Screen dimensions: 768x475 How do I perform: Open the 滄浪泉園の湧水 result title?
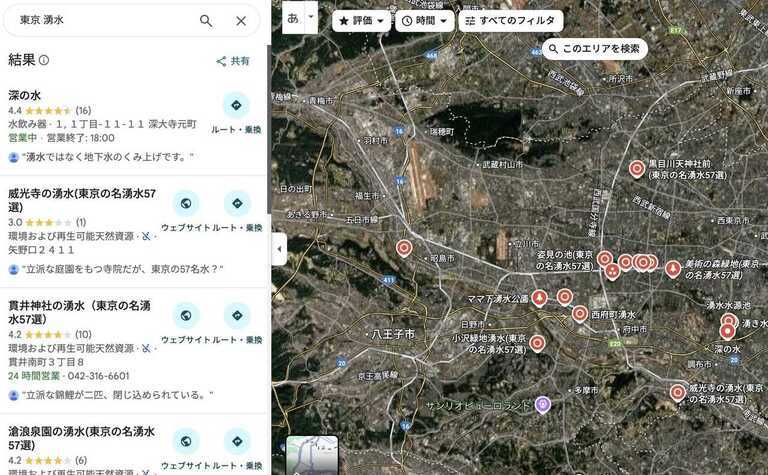81,438
